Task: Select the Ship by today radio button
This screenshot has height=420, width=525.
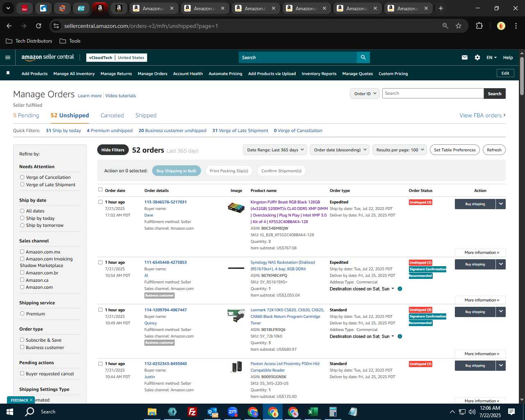Action: (22, 218)
